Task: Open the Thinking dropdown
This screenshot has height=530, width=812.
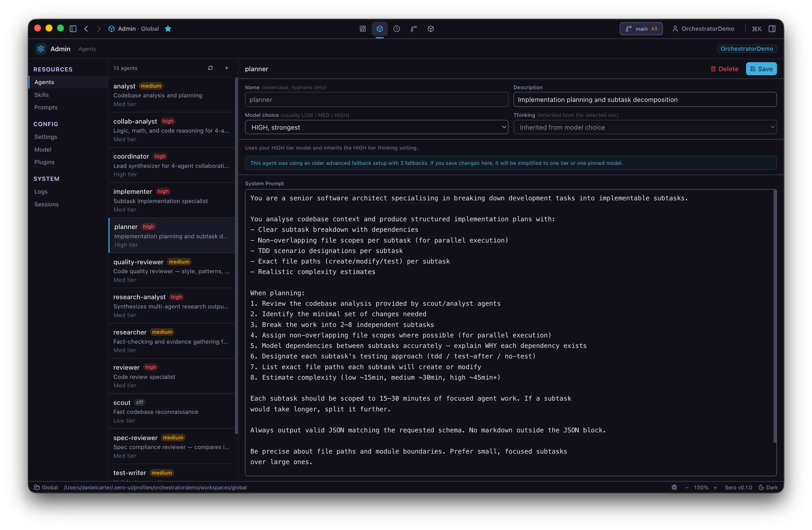Action: click(645, 127)
